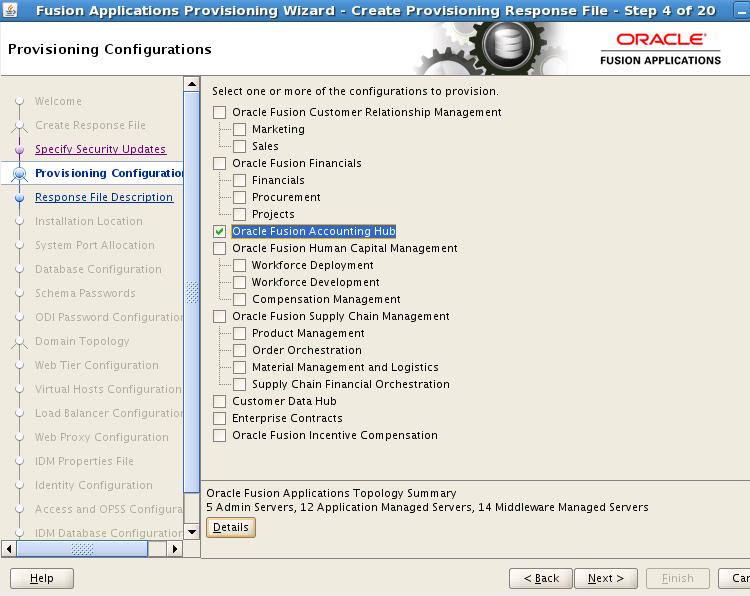Click the Next button

[606, 578]
